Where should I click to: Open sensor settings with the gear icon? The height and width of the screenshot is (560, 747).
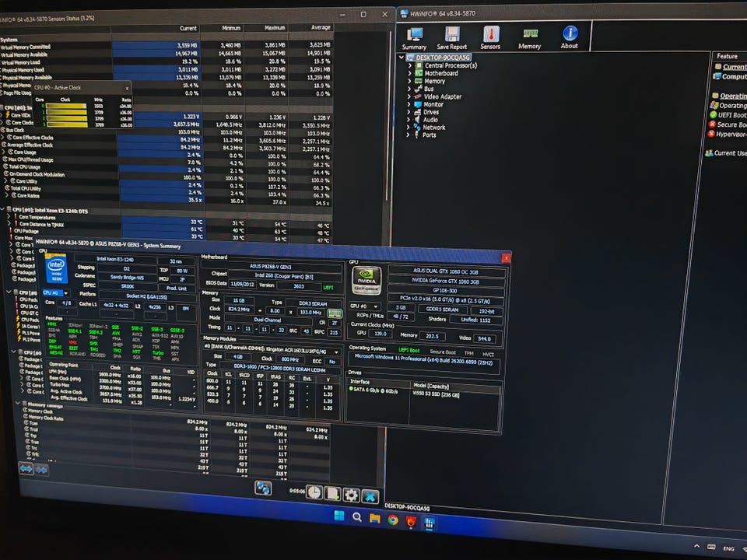point(351,495)
